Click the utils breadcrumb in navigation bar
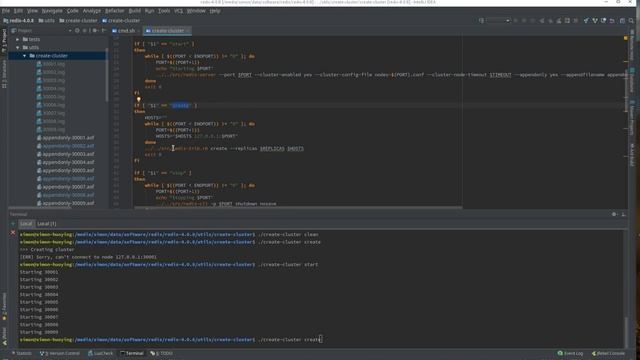The image size is (640, 360). tap(47, 20)
